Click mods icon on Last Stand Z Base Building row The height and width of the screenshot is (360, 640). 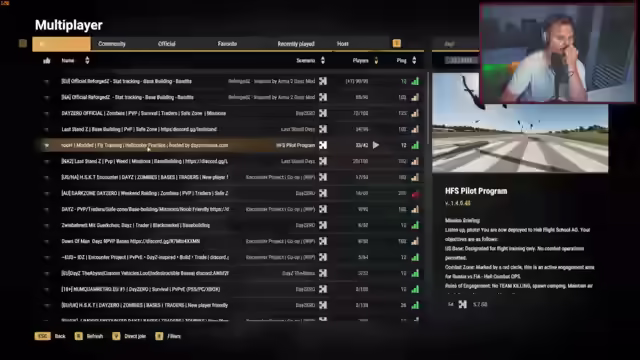[x=323, y=129]
